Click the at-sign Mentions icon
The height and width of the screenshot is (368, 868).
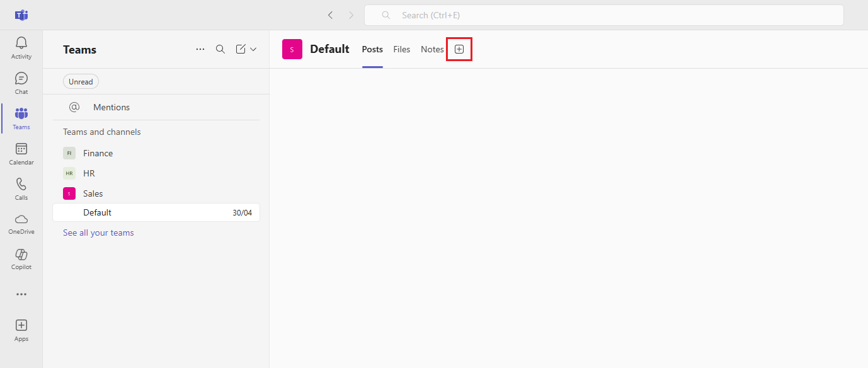74,107
